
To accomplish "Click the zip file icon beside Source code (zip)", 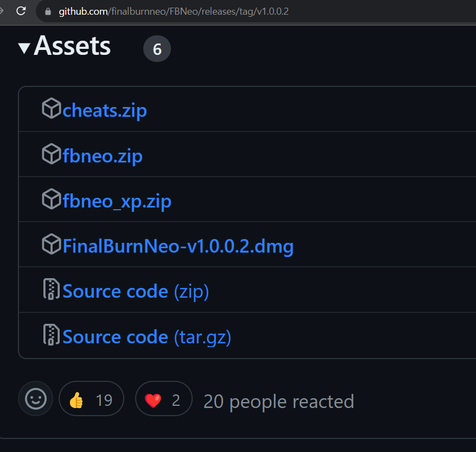I will pyautogui.click(x=52, y=289).
